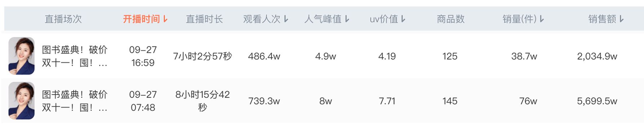644x131 pixels.
Task: Open the 图书盛典 title of the first livestream
Action: [75, 56]
